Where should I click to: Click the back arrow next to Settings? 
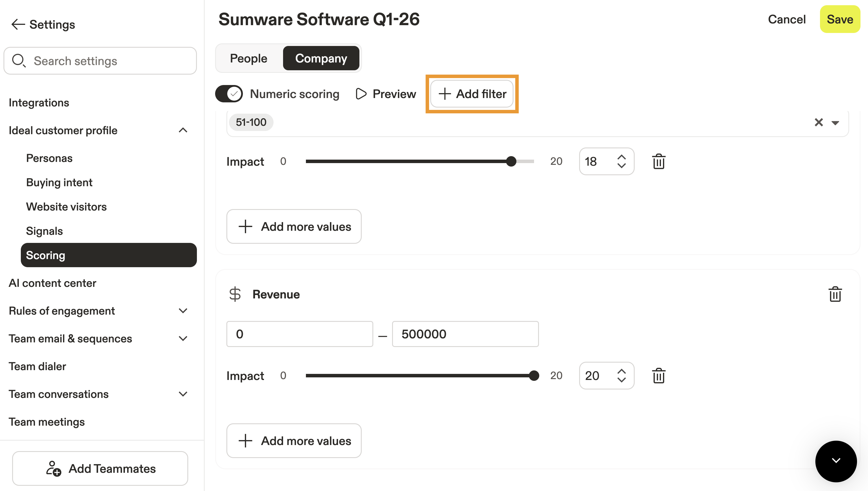click(18, 25)
